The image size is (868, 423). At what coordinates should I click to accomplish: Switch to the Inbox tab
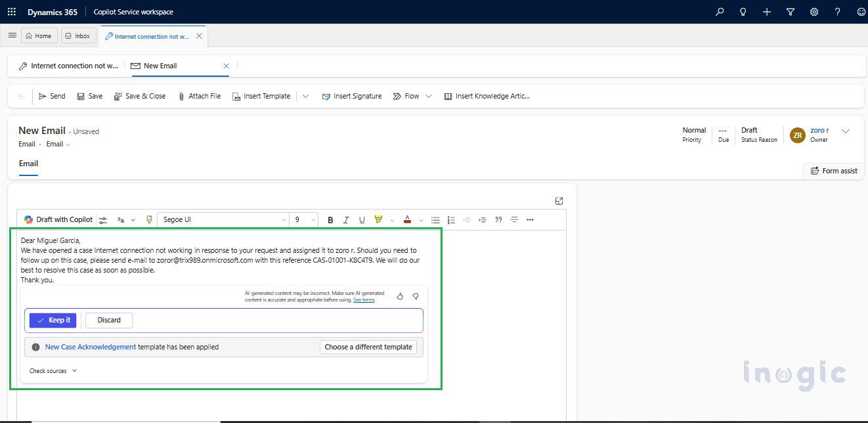coord(78,35)
